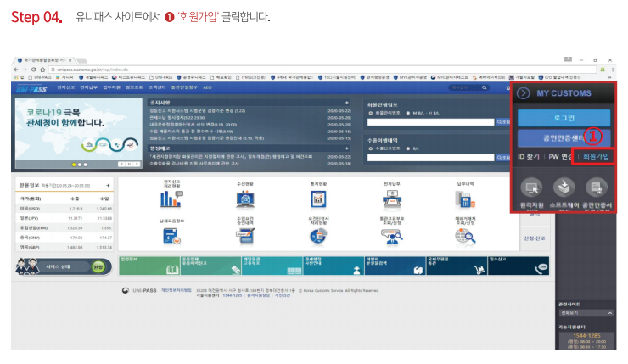Open the 고객센터 menu in navigation bar
The image size is (628, 364).
pos(155,87)
